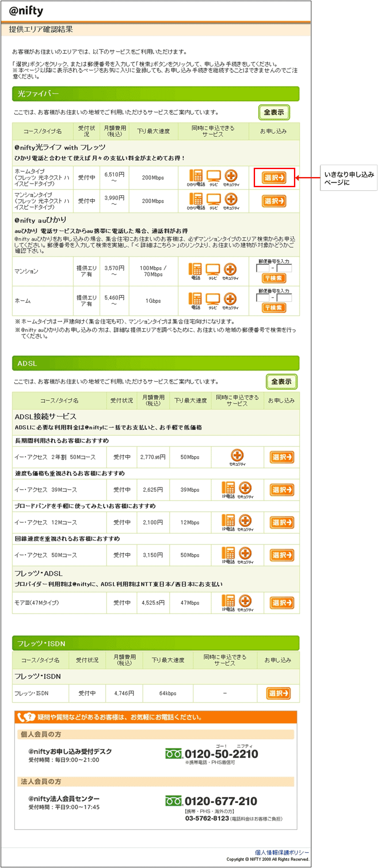The height and width of the screenshot is (868, 385).
Task: Search postal code for au Hikari Mansion
Action: pos(274,278)
